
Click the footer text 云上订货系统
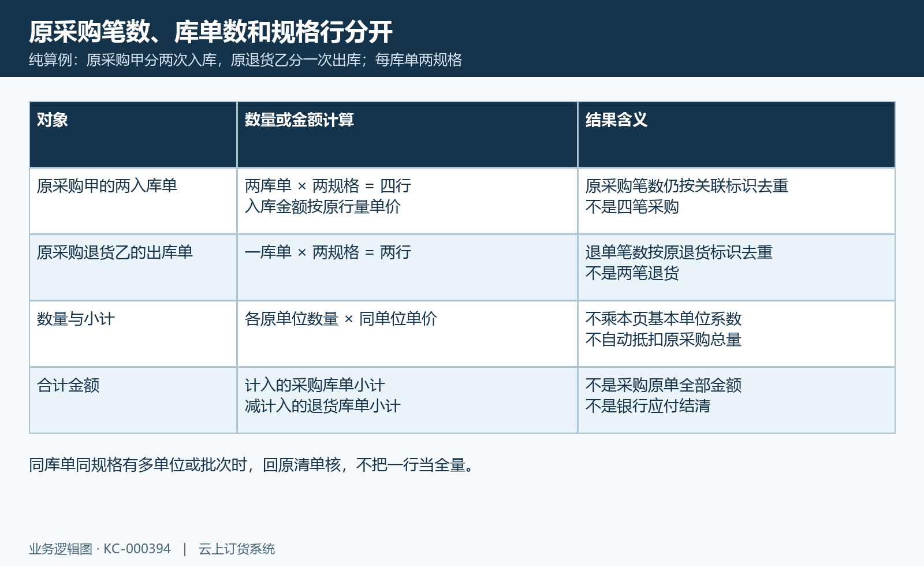237,549
